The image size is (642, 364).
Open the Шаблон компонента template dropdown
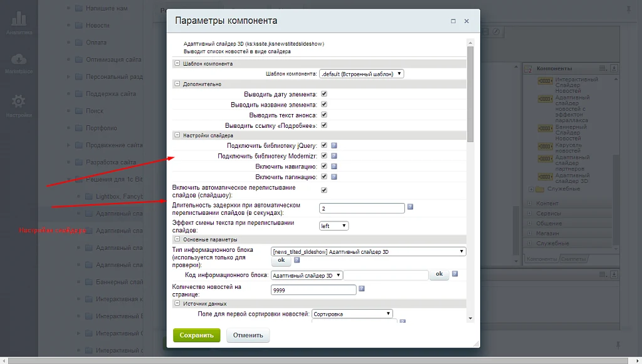pyautogui.click(x=362, y=74)
